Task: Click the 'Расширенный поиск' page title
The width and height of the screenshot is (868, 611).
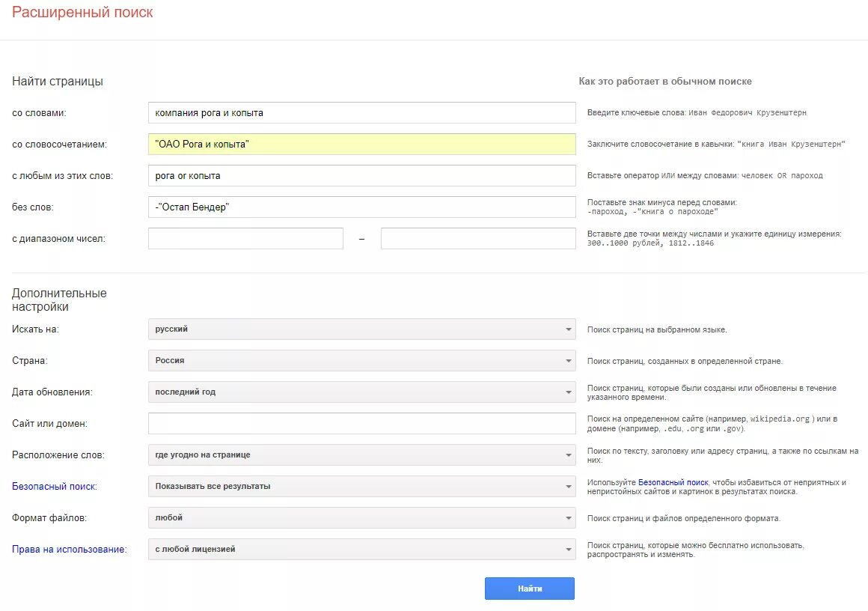Action: 82,12
